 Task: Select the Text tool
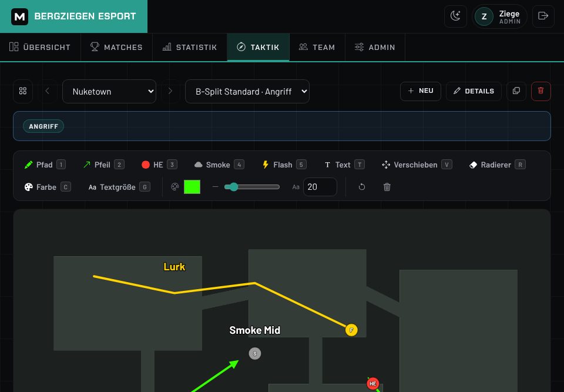pyautogui.click(x=344, y=165)
